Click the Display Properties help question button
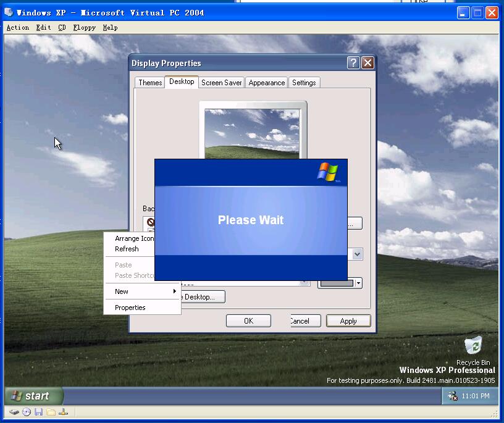 (353, 63)
